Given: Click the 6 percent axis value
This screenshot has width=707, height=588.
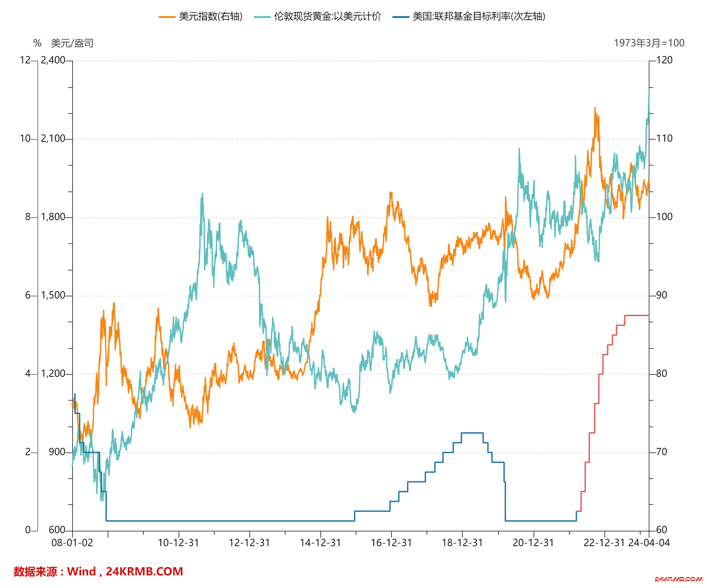Looking at the screenshot, I should click(x=28, y=295).
